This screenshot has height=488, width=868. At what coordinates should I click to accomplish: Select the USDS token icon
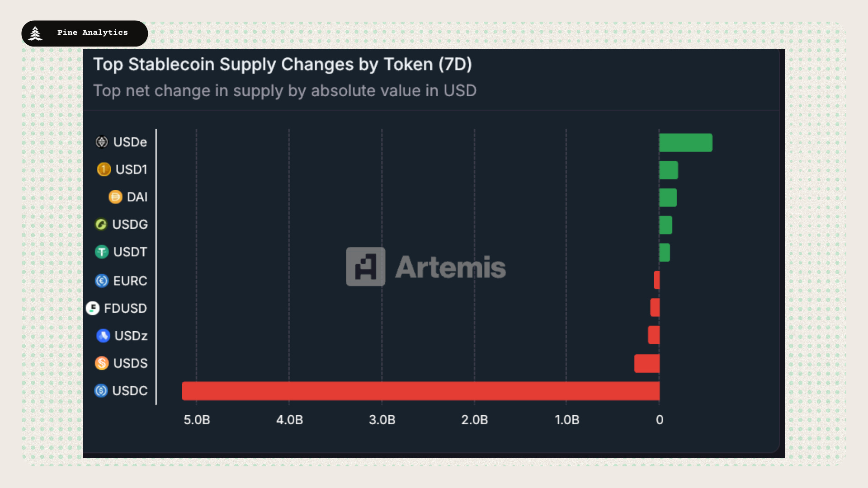(102, 363)
